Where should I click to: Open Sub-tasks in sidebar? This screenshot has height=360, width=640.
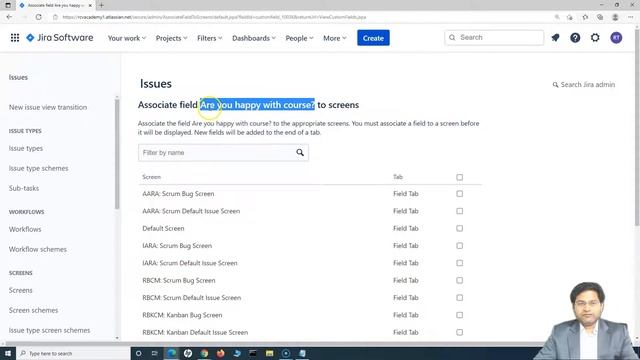[24, 189]
